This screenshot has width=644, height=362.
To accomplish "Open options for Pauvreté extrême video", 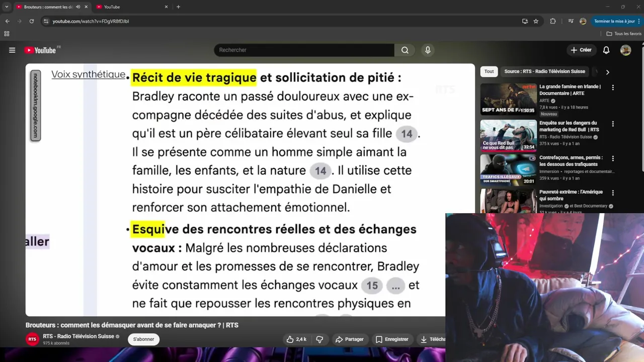I will tap(613, 193).
